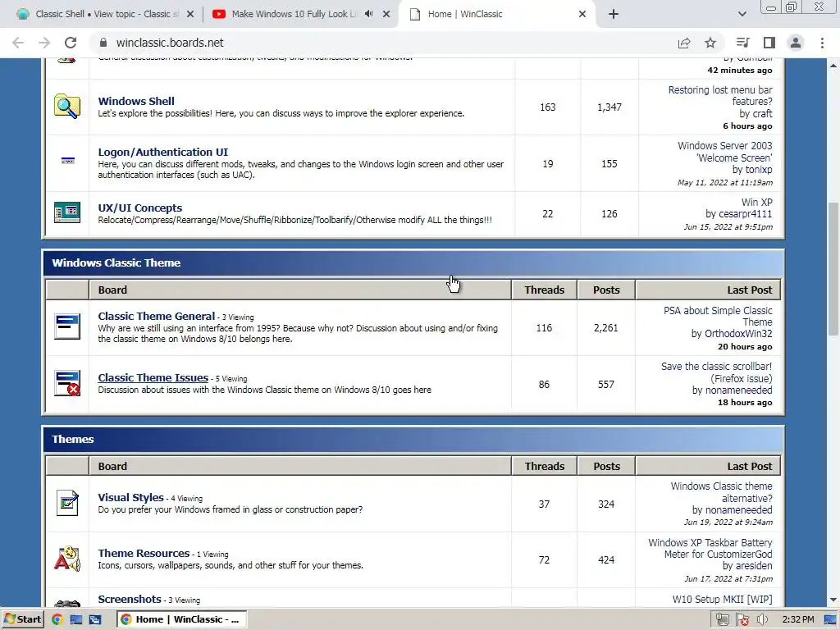Close the Home | WinClassic tab
Image resolution: width=840 pixels, height=630 pixels.
point(582,15)
